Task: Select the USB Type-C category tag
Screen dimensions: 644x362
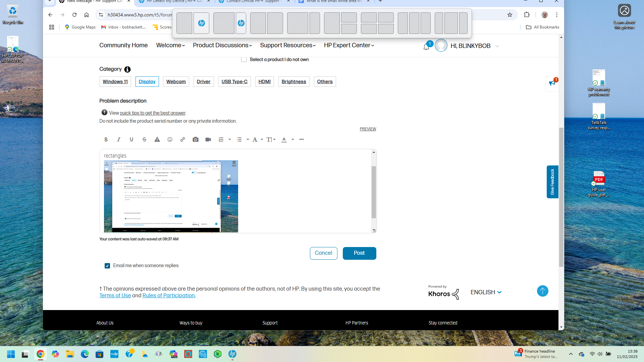Action: [234, 82]
